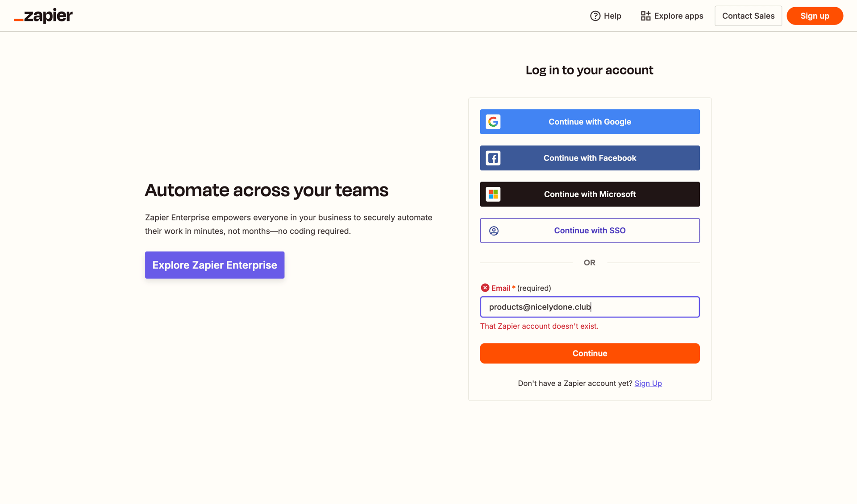Click the Explore apps grid icon
The height and width of the screenshot is (504, 857).
click(645, 16)
